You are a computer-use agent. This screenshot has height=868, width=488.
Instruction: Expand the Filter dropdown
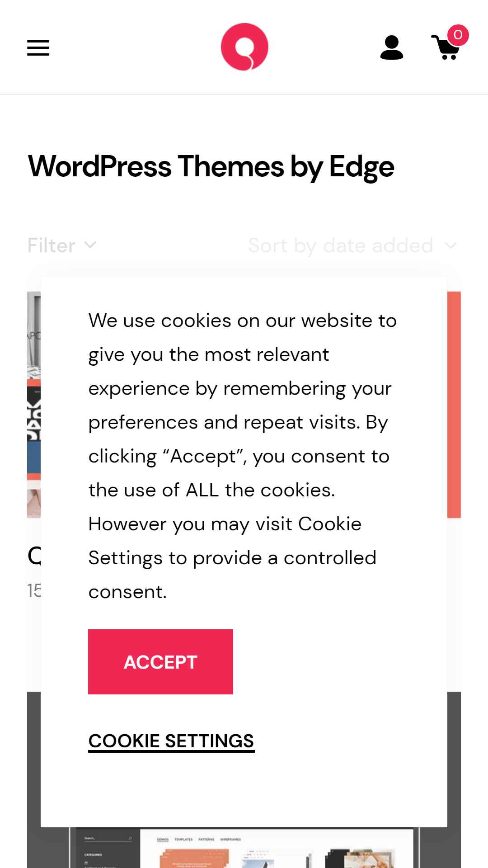62,245
